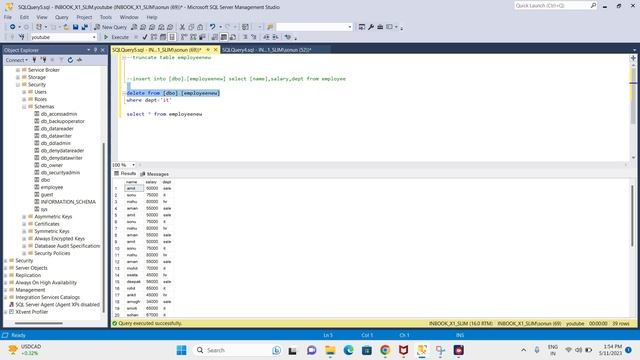640x360 pixels.
Task: Collapse the 'delete from' code outline block
Action: tap(124, 93)
